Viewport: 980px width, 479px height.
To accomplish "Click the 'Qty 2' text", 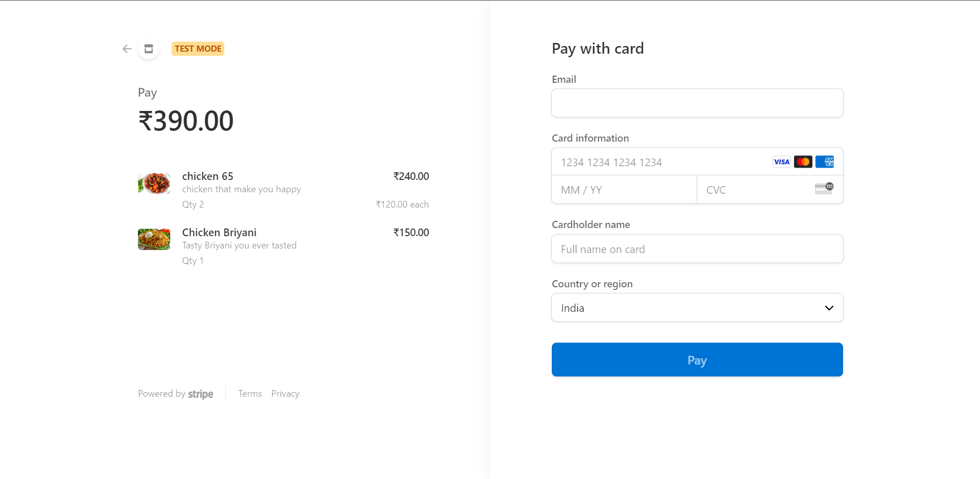I will point(193,204).
